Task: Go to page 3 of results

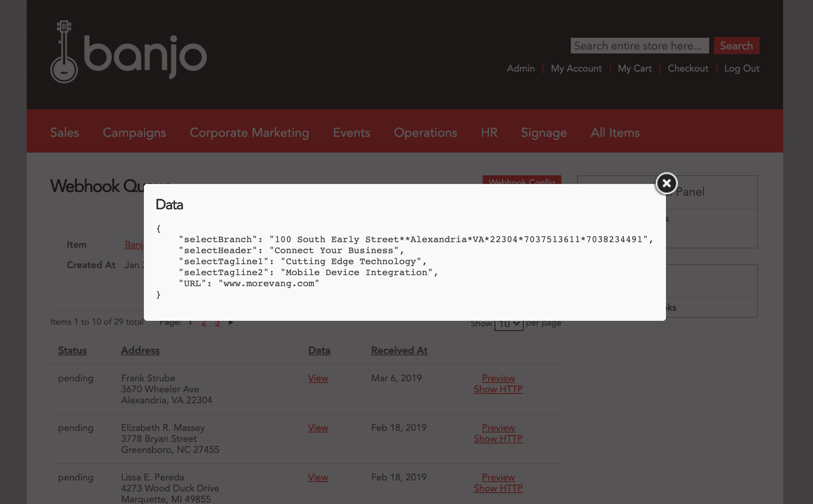Action: 217,324
